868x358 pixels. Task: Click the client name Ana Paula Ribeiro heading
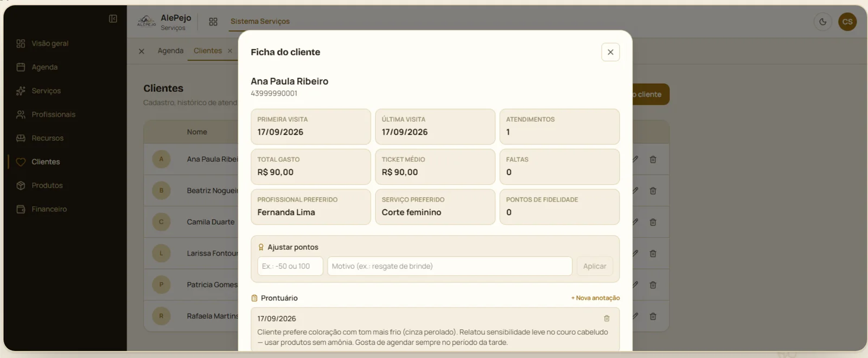[x=289, y=81]
